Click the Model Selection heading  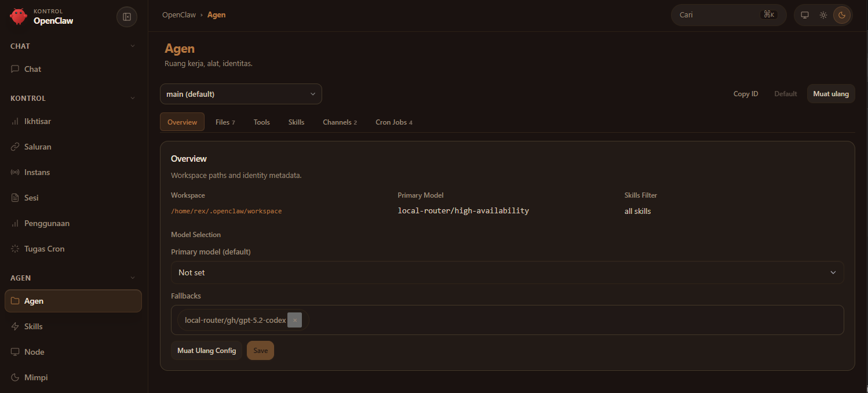click(196, 235)
